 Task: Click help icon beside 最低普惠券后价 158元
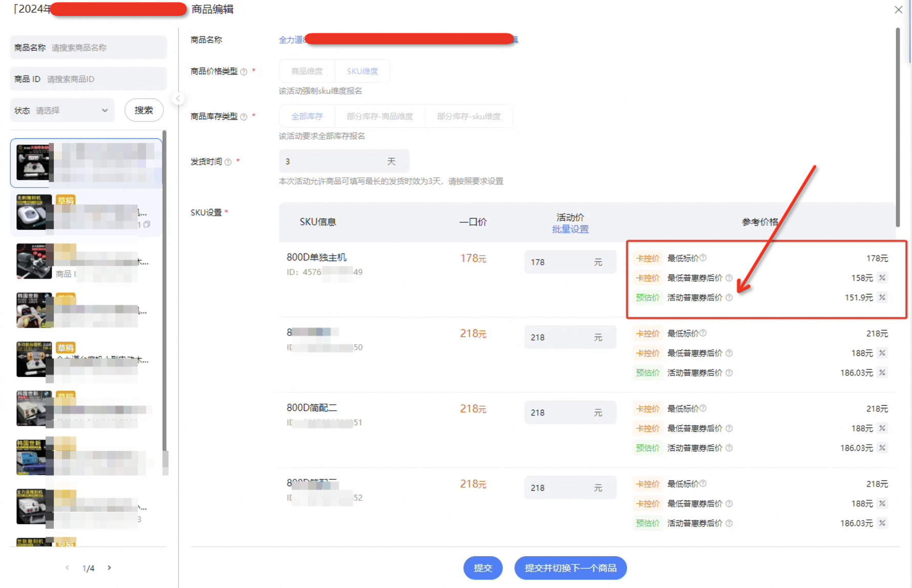pos(729,278)
